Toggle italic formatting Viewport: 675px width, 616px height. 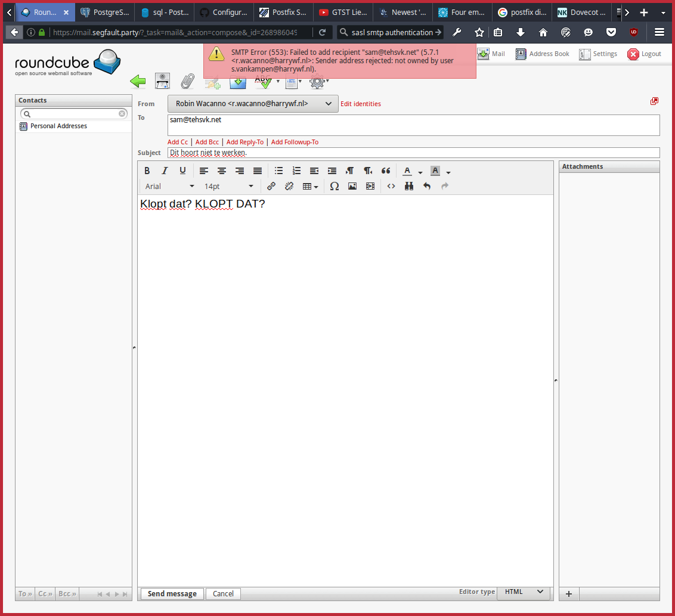pyautogui.click(x=165, y=171)
